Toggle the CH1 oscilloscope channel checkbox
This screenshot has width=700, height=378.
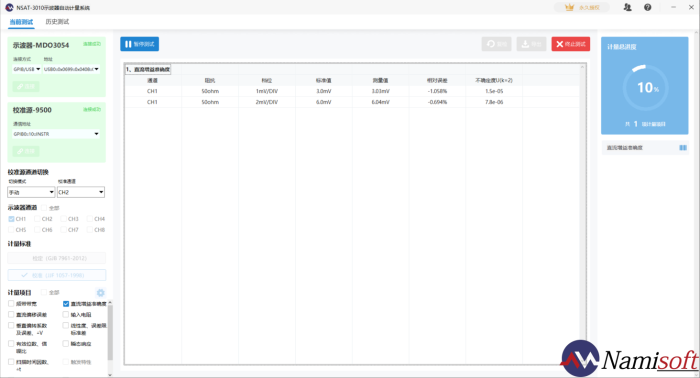point(11,219)
